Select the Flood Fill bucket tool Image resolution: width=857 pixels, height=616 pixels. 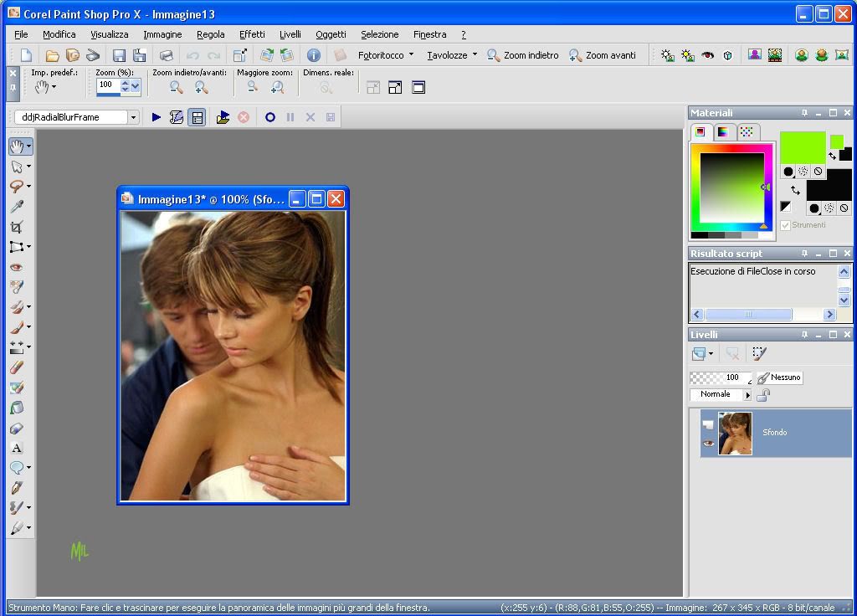pyautogui.click(x=17, y=408)
